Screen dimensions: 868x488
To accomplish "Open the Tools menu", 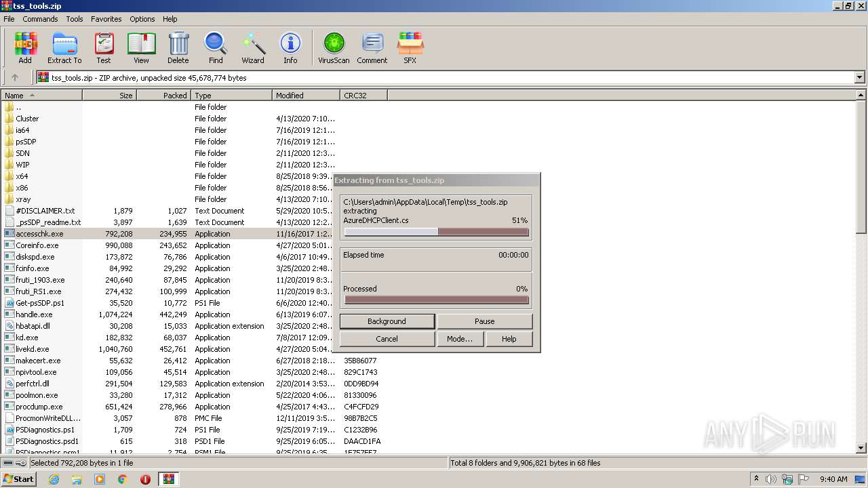I will 75,19.
